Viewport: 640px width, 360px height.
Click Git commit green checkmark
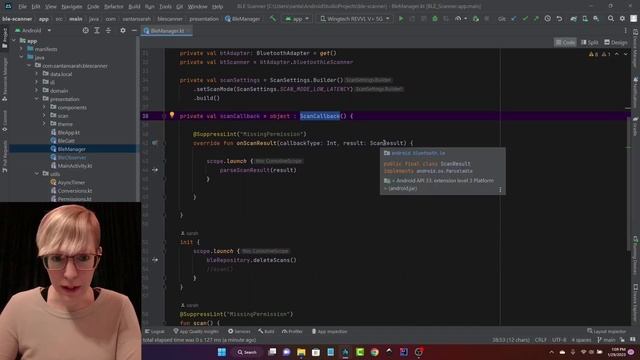(525, 19)
